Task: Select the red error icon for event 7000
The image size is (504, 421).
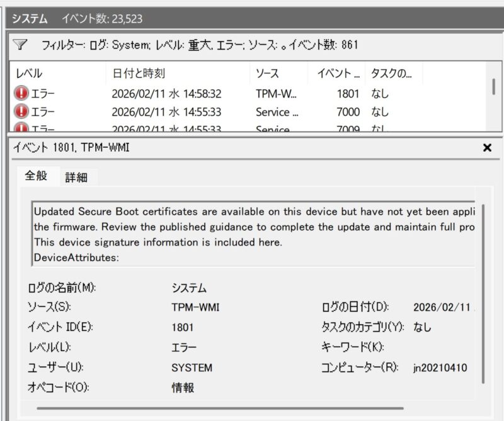Action: tap(21, 111)
